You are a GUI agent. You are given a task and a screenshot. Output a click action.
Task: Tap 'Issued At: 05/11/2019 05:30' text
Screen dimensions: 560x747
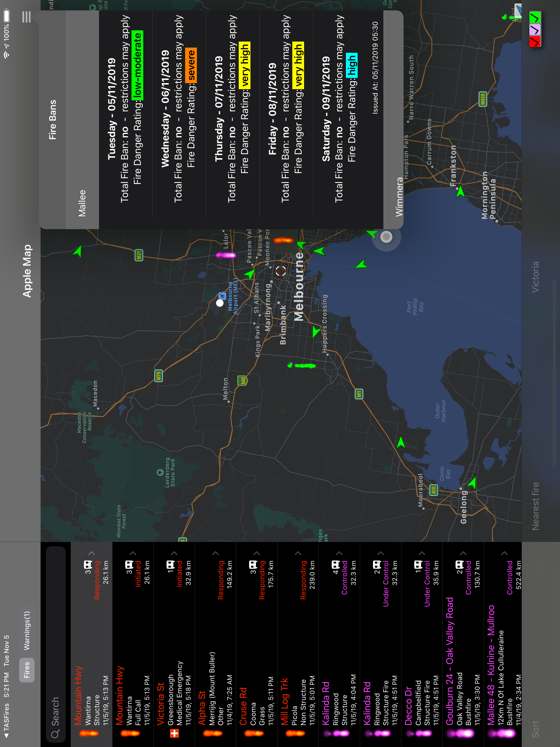375,68
